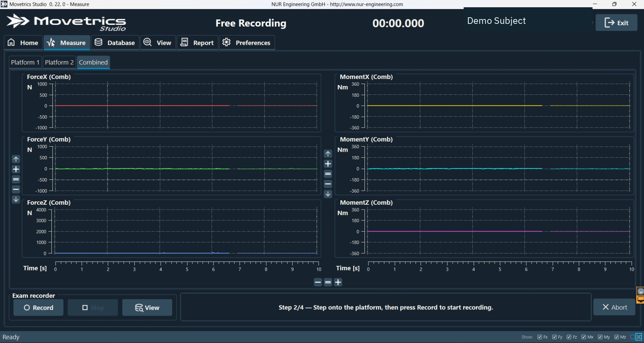Click the orange monitor icon at right edge
Viewport: 644px width, 343px height.
pos(641,299)
